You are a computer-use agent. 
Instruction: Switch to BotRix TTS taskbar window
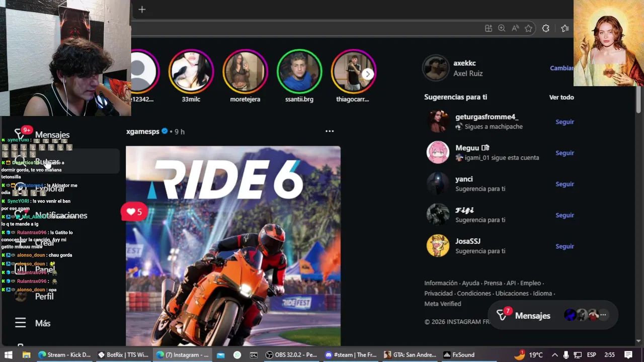coord(123,354)
